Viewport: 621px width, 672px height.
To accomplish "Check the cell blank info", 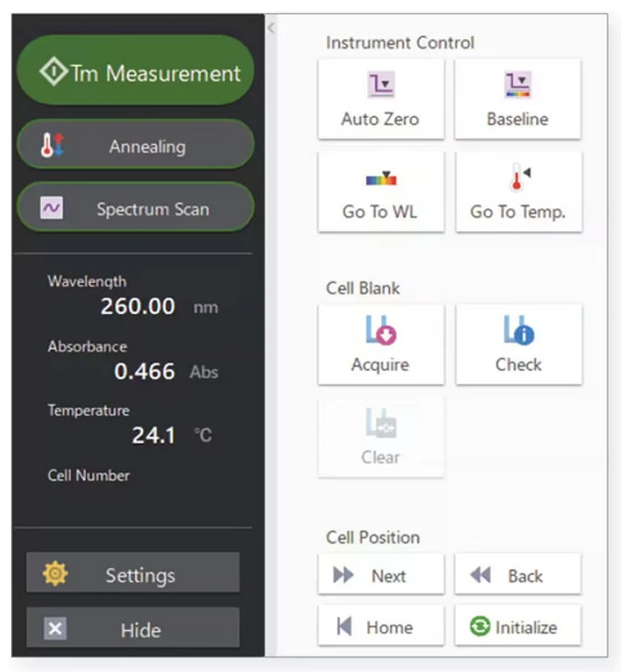I will 518,343.
